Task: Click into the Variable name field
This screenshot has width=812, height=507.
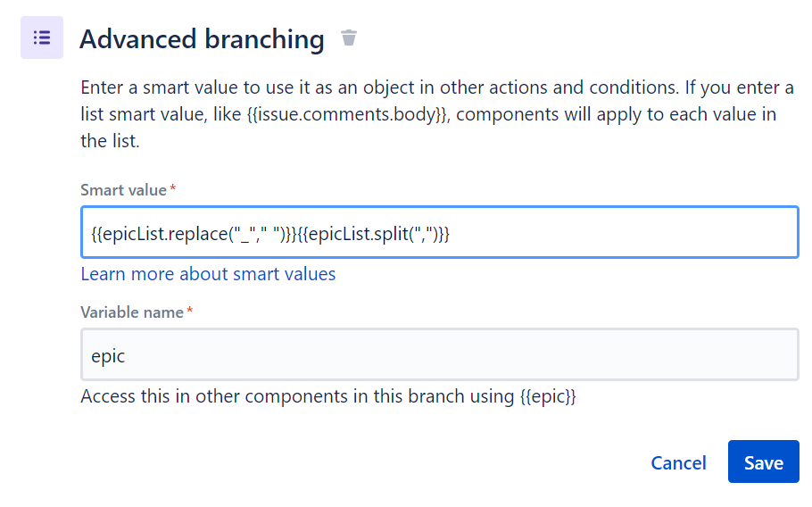Action: point(439,355)
